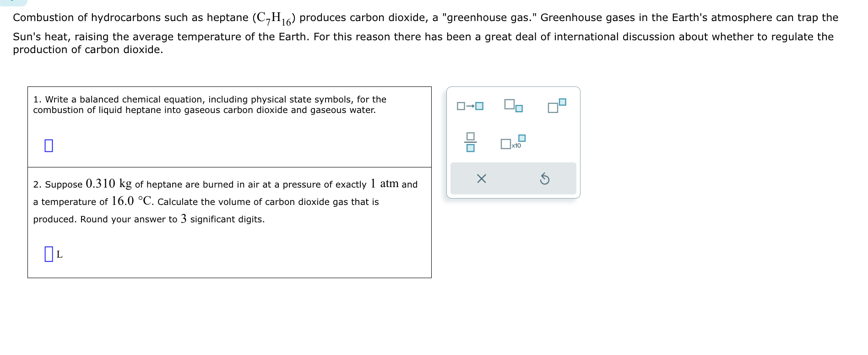
Task: Click the X to clear your answer
Action: 482,179
